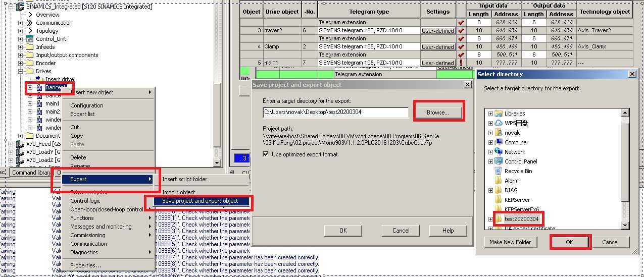
Task: Click Cancel in Save project and export dialog
Action: point(401,231)
